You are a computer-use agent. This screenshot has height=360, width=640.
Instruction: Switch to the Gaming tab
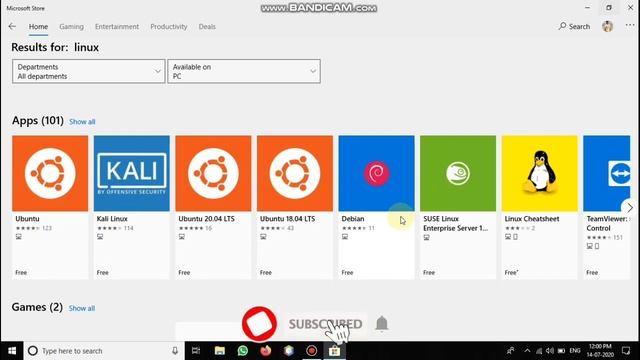71,27
